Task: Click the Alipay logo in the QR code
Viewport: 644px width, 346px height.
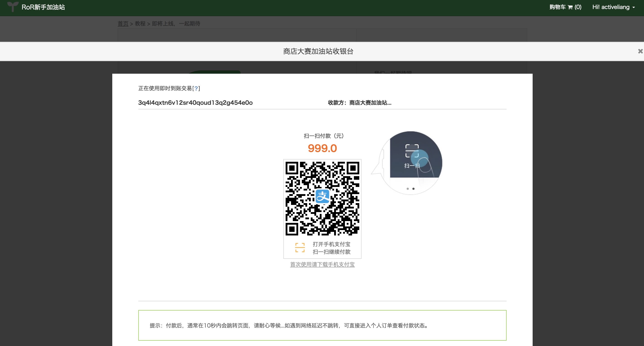Action: click(322, 196)
